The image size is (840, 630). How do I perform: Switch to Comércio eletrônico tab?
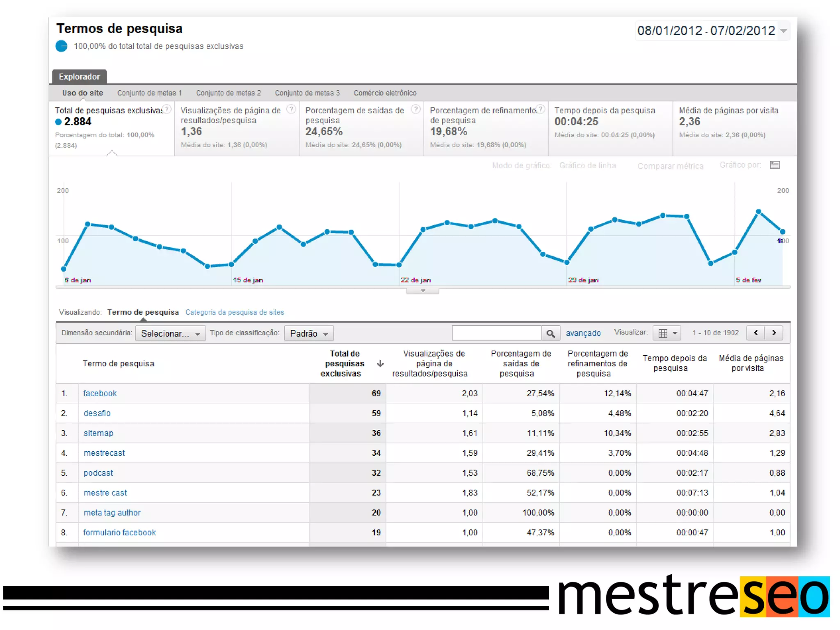pos(385,93)
